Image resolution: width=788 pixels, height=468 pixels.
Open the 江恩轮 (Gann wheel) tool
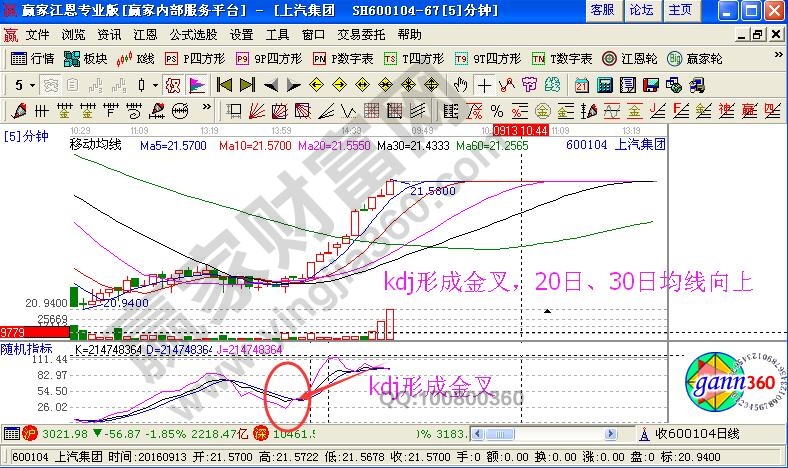pos(630,59)
